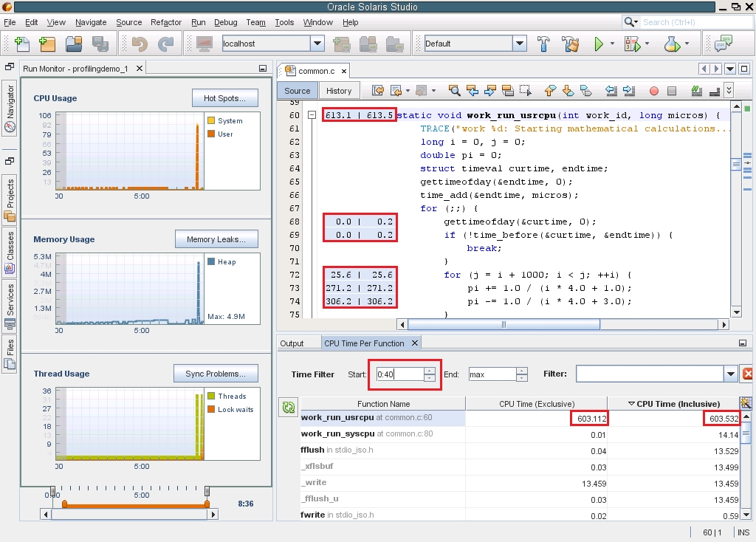
Task: Click the timeline start slider handle
Action: (52, 491)
